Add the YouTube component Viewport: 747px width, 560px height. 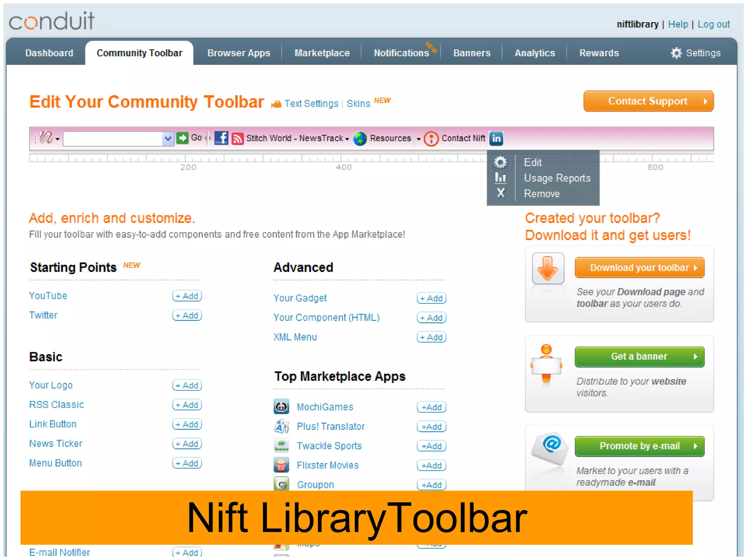click(187, 296)
